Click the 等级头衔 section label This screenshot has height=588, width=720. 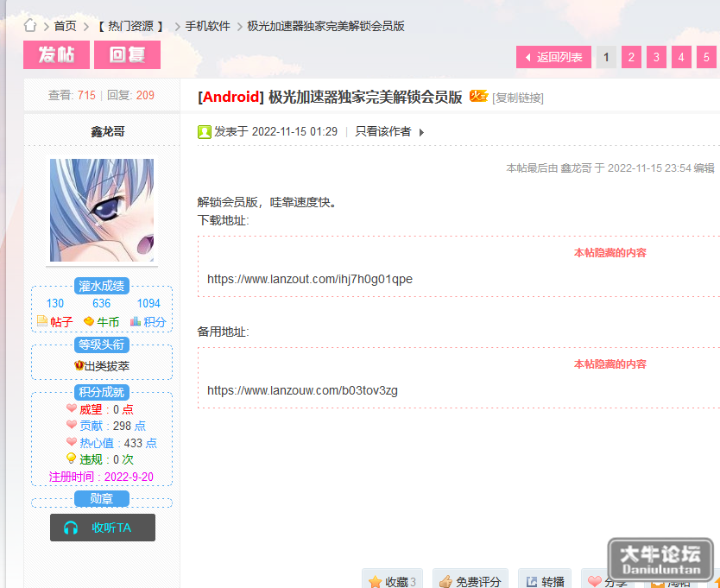point(102,345)
